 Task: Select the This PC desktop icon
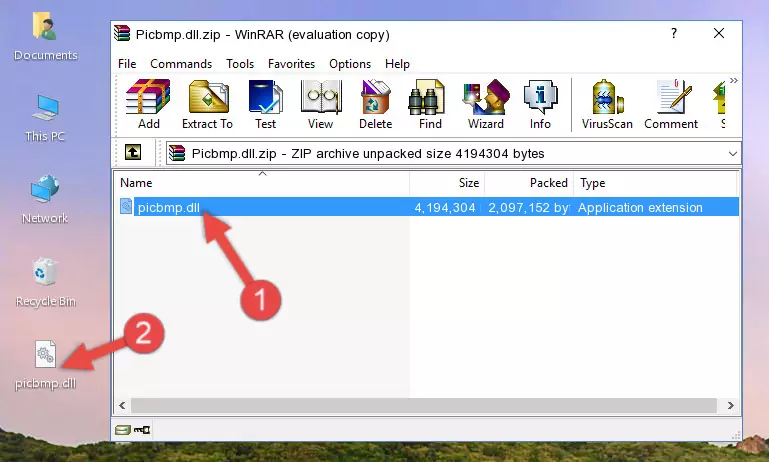(x=45, y=118)
